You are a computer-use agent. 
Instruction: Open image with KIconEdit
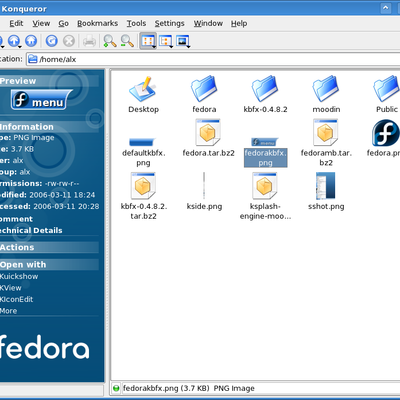[17, 299]
